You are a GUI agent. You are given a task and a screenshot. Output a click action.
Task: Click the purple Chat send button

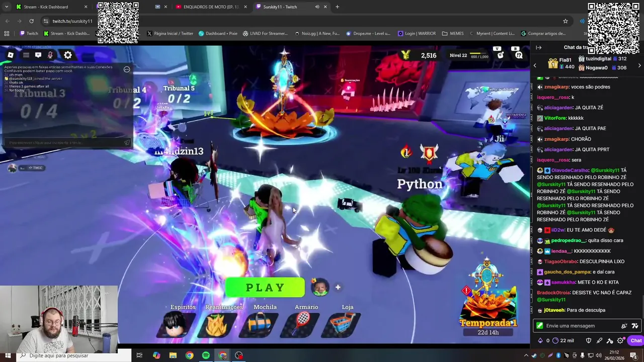coord(635,340)
